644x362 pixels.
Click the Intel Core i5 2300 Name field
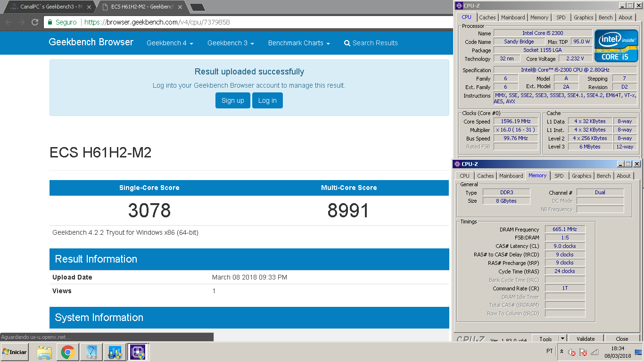543,33
